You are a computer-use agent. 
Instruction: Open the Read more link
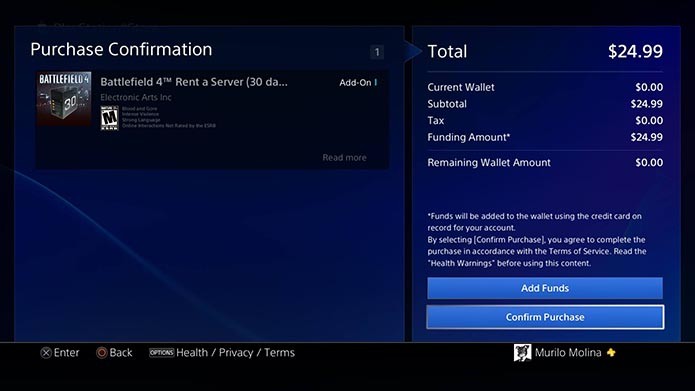tap(344, 157)
